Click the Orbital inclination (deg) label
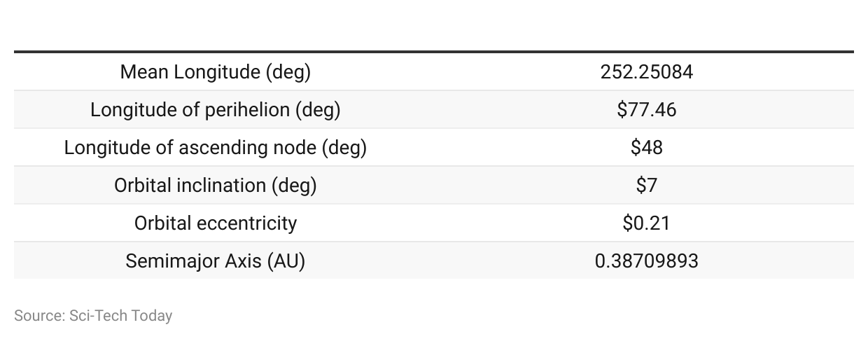Image resolution: width=868 pixels, height=339 pixels. pyautogui.click(x=216, y=185)
